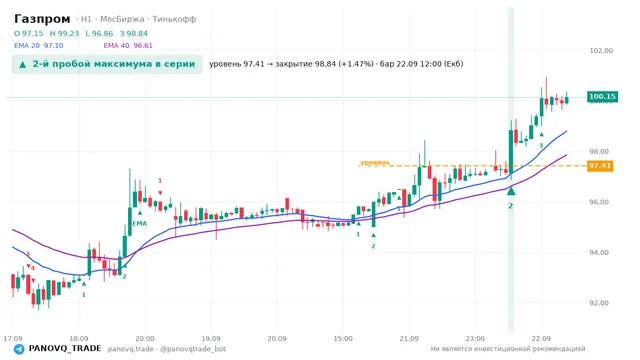640x360 pixels.
Task: Click the open value 'O 97.15'
Action: pyautogui.click(x=29, y=33)
